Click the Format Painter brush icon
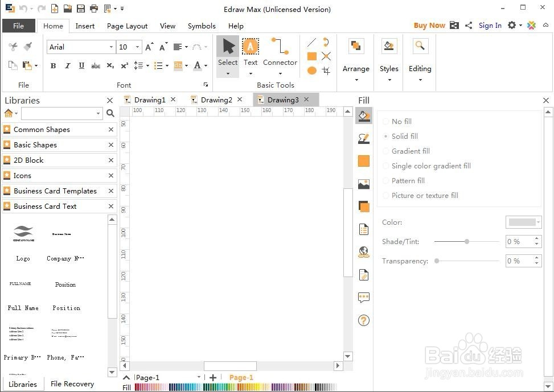 [x=28, y=47]
